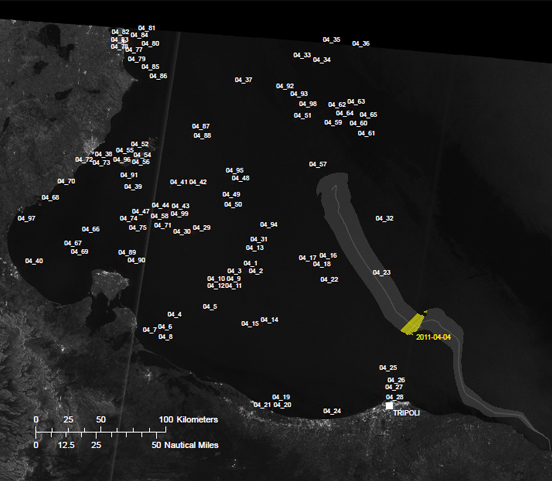Select the yellow 2011-04-04 date label

point(433,337)
